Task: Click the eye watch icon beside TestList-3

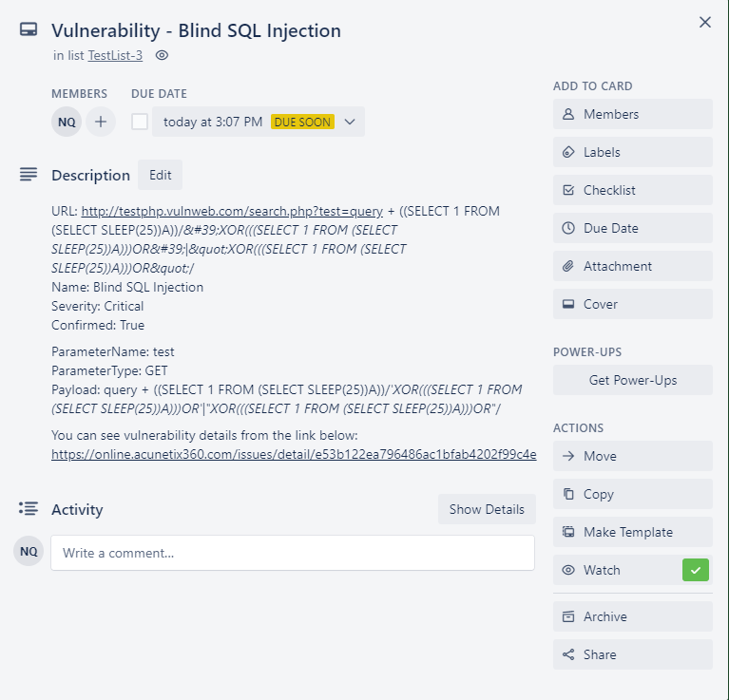Action: pyautogui.click(x=162, y=55)
